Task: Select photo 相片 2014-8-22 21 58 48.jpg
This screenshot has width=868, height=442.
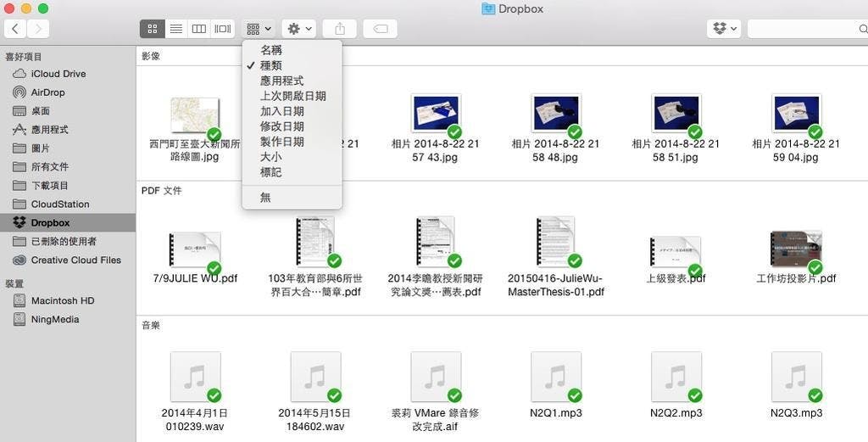Action: click(x=556, y=114)
